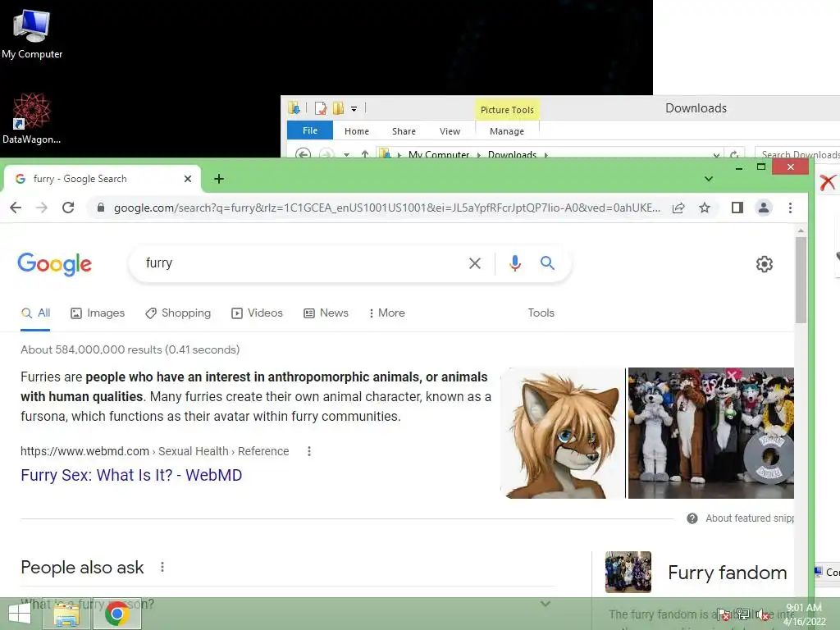Open the fox character illustration thumbnail
This screenshot has width=840, height=630.
pos(563,433)
